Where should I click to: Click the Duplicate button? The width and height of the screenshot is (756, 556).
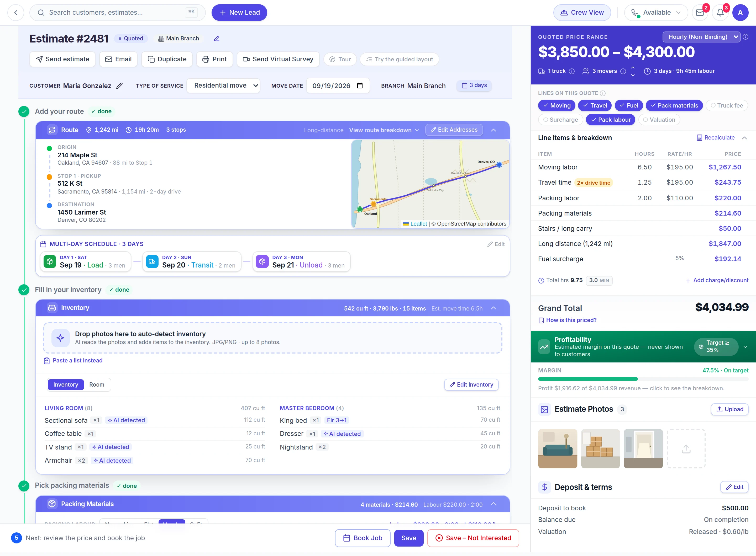point(167,59)
